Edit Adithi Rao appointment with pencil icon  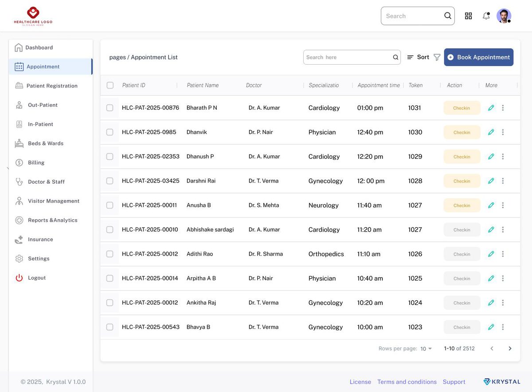click(491, 254)
